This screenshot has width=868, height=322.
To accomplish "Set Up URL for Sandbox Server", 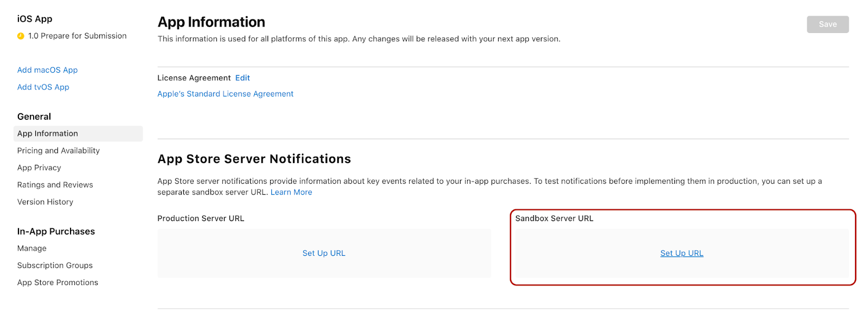I will point(682,253).
